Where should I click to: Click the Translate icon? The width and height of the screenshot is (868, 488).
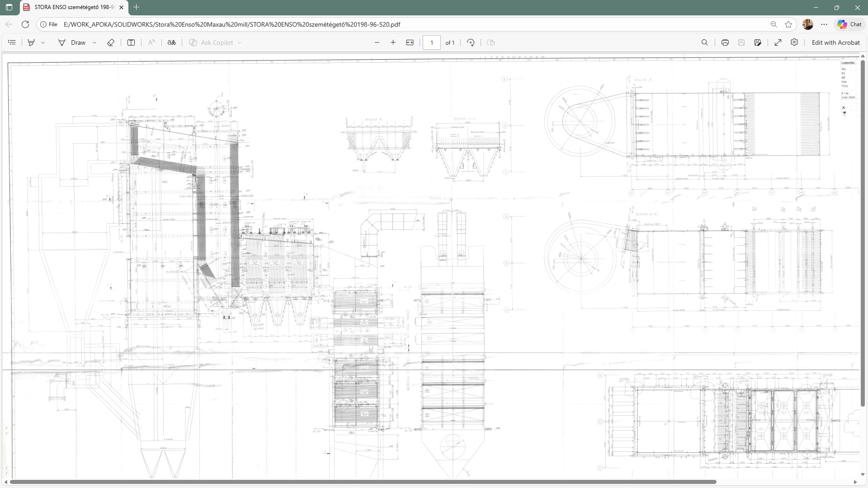171,42
